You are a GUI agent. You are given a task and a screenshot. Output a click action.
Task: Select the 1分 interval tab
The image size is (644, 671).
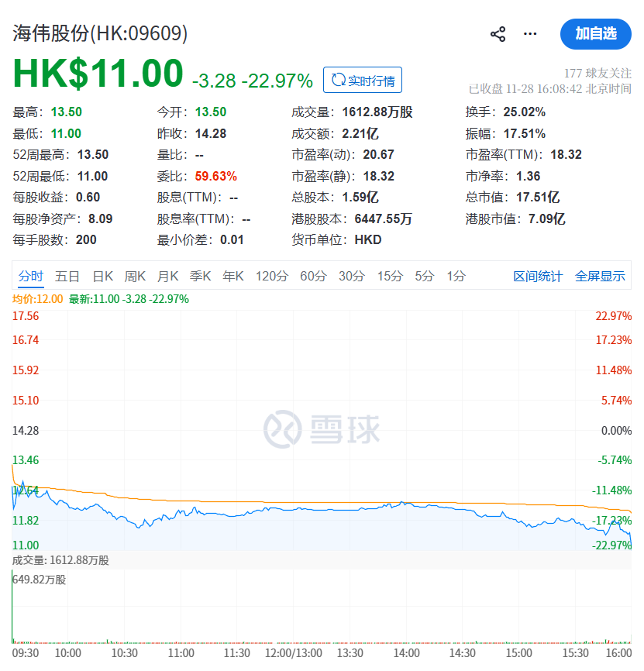[456, 277]
